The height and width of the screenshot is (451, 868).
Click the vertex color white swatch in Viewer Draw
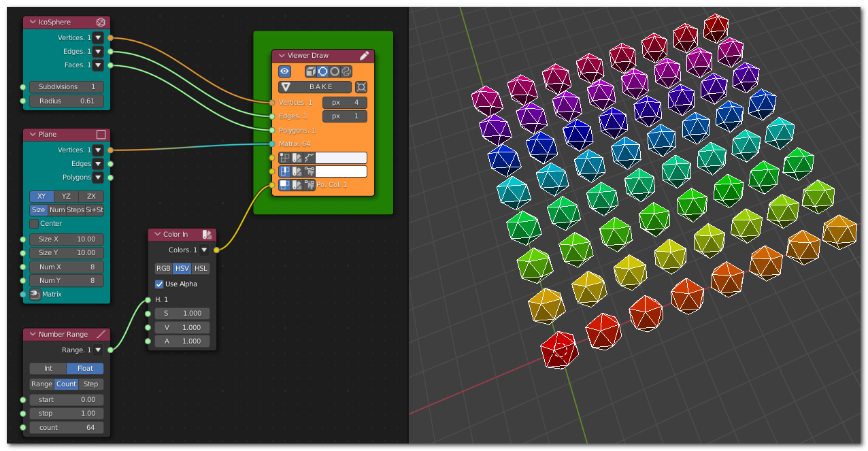(341, 158)
